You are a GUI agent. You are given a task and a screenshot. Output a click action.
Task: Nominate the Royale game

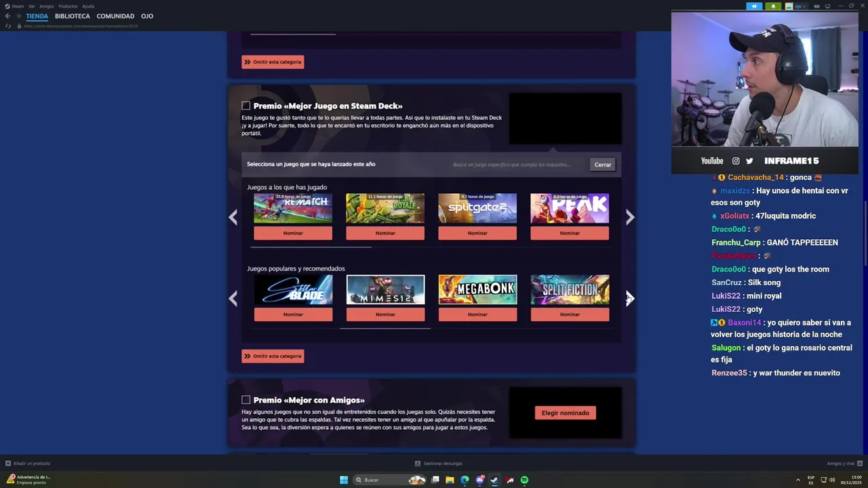pos(385,233)
